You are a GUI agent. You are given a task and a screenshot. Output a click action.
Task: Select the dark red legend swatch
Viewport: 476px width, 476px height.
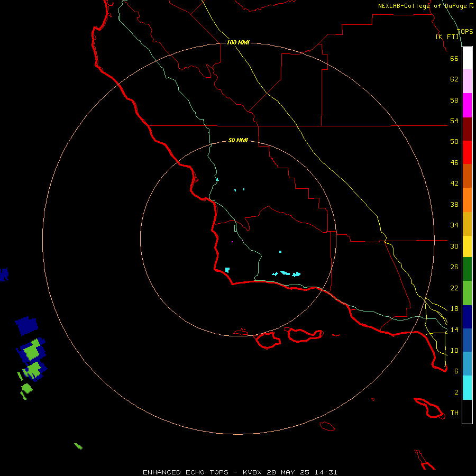click(467, 129)
